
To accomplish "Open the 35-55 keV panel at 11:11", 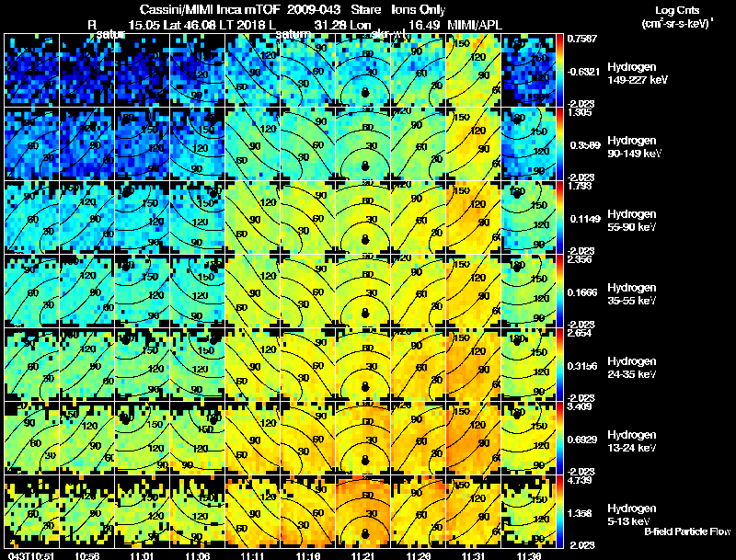I will (252, 291).
